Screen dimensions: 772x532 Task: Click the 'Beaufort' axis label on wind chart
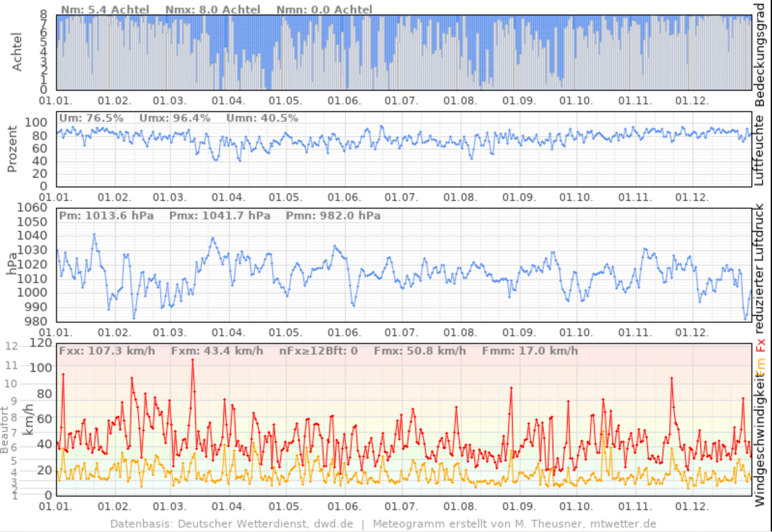[x=6, y=430]
